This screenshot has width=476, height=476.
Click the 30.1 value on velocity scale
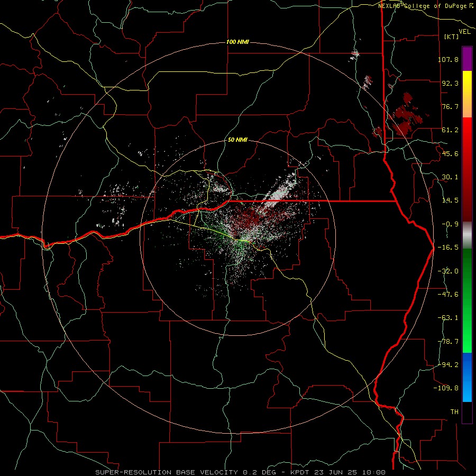[x=450, y=177]
